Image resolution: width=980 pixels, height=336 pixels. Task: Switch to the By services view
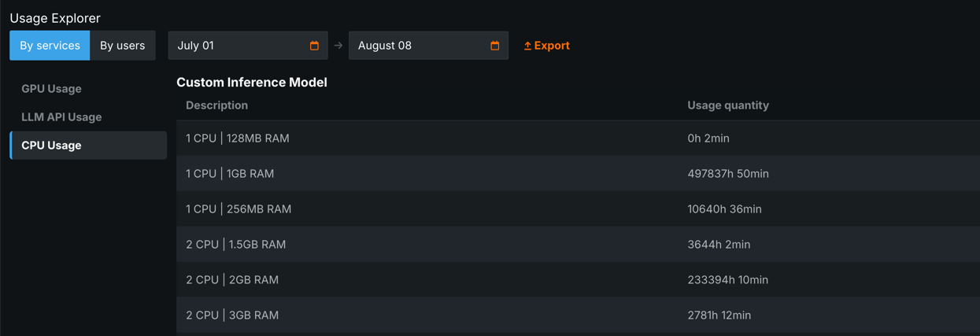click(50, 46)
